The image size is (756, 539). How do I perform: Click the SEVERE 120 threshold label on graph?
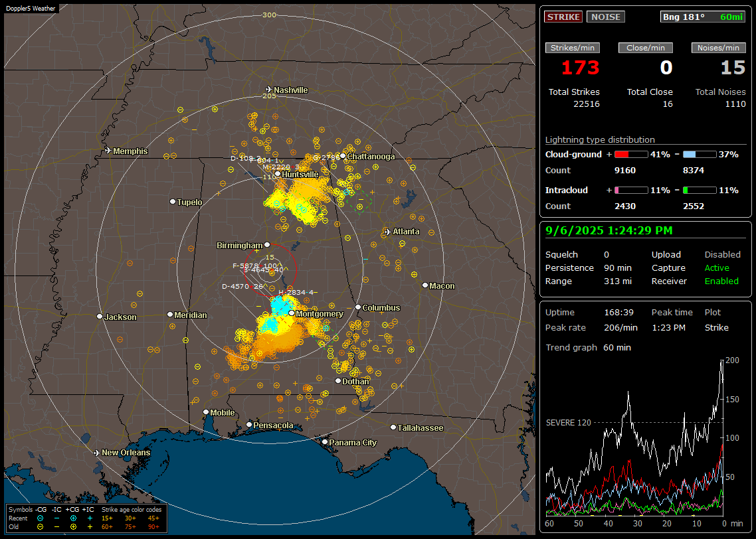(568, 423)
